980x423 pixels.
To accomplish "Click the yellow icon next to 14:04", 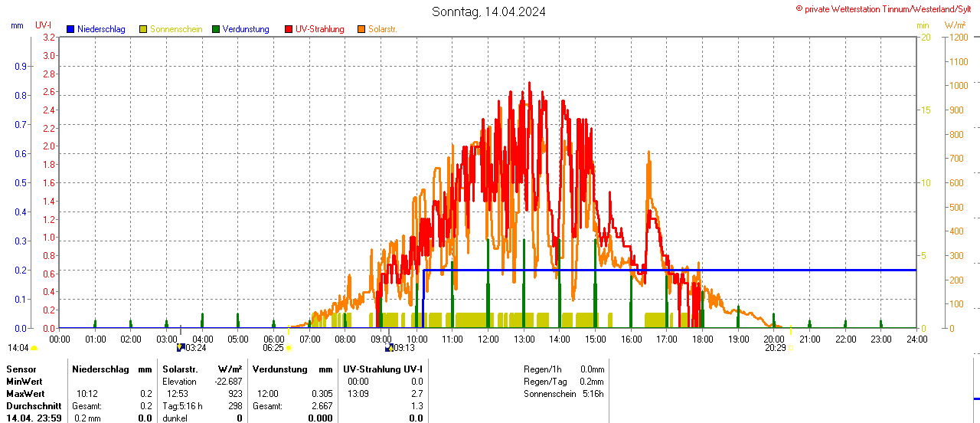I will pos(34,348).
